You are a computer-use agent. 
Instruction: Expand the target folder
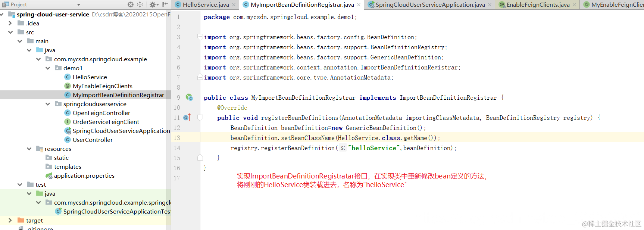pos(10,220)
